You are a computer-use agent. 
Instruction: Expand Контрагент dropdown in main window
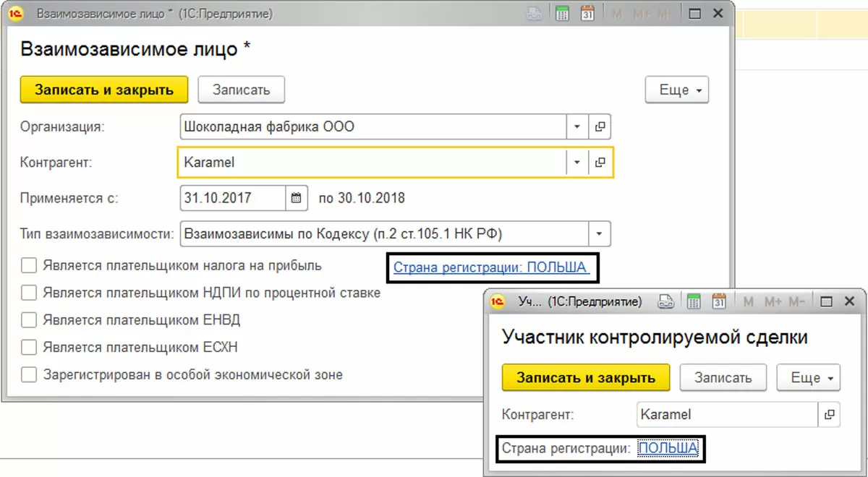(x=576, y=163)
